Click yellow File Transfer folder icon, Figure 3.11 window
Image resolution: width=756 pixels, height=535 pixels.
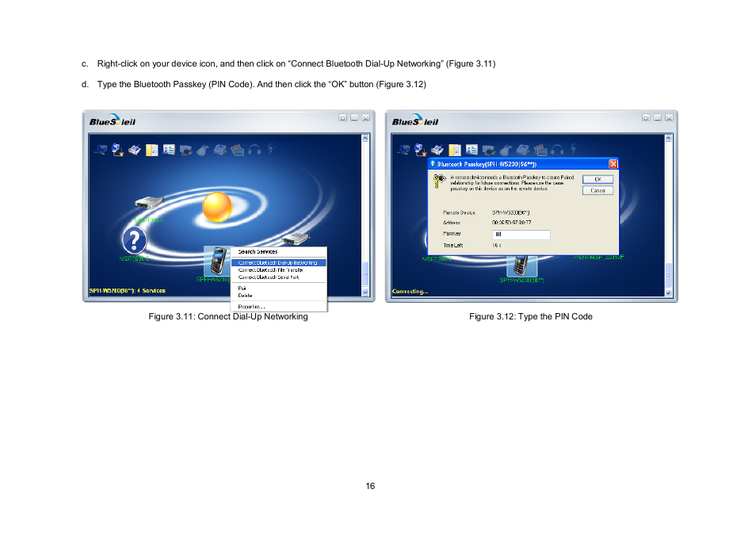tap(152, 150)
